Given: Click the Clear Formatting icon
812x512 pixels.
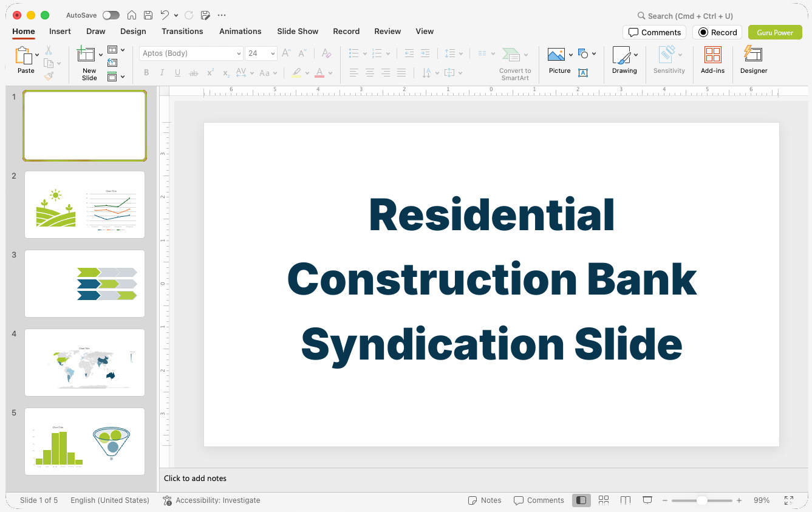Looking at the screenshot, I should point(326,53).
